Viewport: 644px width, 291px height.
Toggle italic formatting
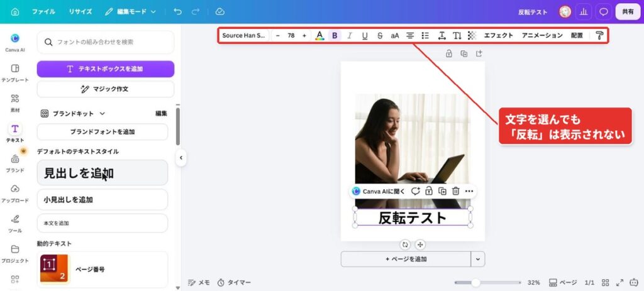pos(350,36)
